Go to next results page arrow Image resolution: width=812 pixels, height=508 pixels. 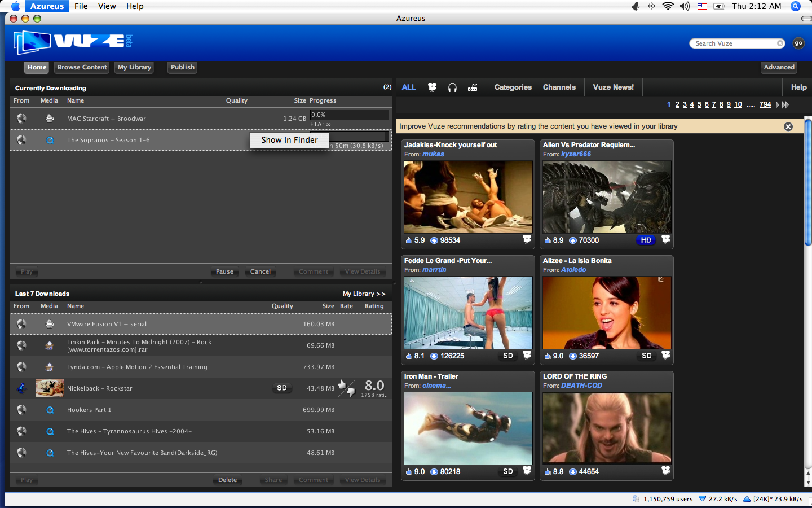[x=777, y=105]
